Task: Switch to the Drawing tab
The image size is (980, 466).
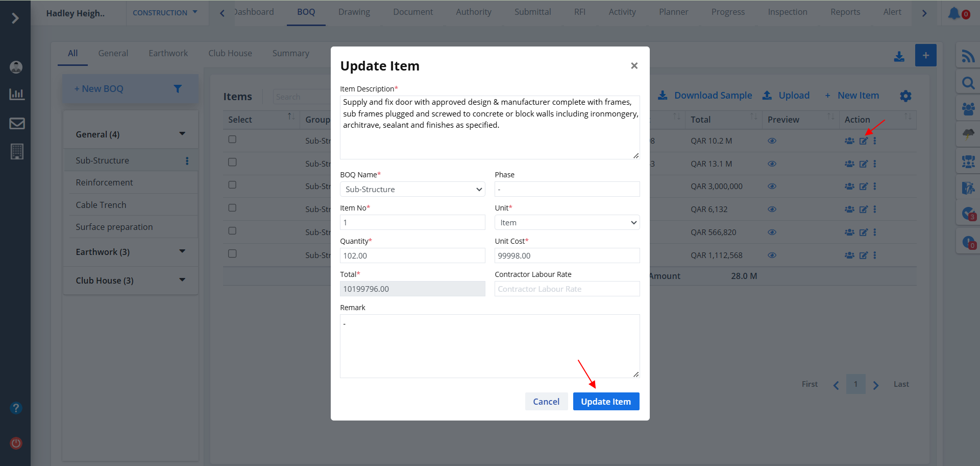Action: 354,12
